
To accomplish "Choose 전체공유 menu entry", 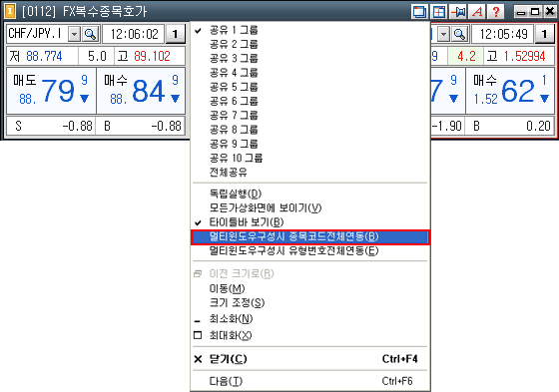I will (x=309, y=173).
